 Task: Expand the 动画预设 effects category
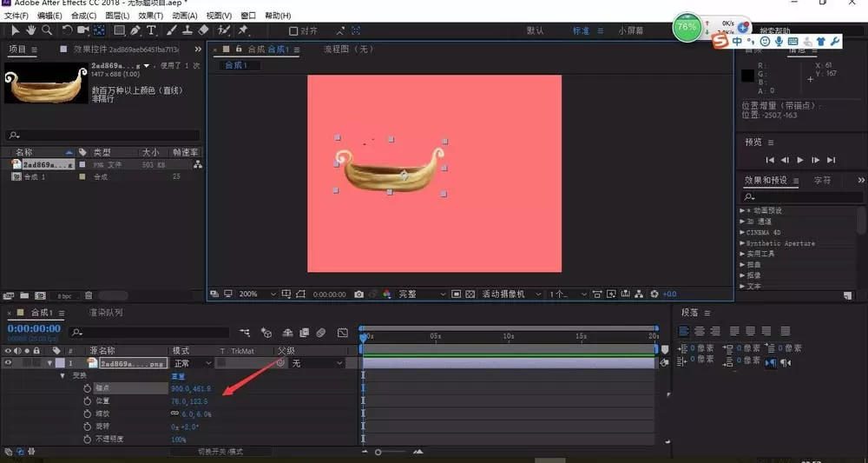point(742,210)
